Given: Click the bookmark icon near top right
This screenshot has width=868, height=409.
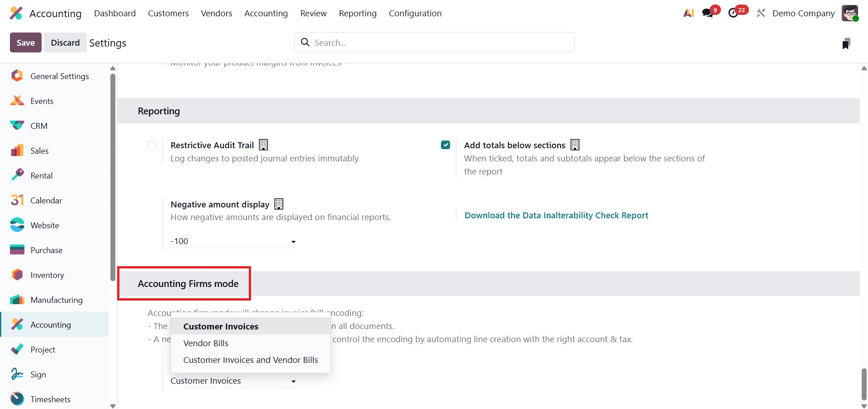Looking at the screenshot, I should point(847,42).
